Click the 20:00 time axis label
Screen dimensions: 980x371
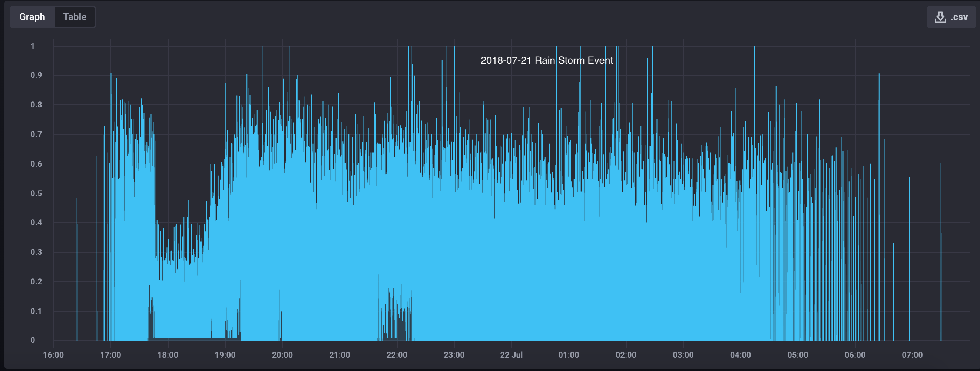pos(282,355)
